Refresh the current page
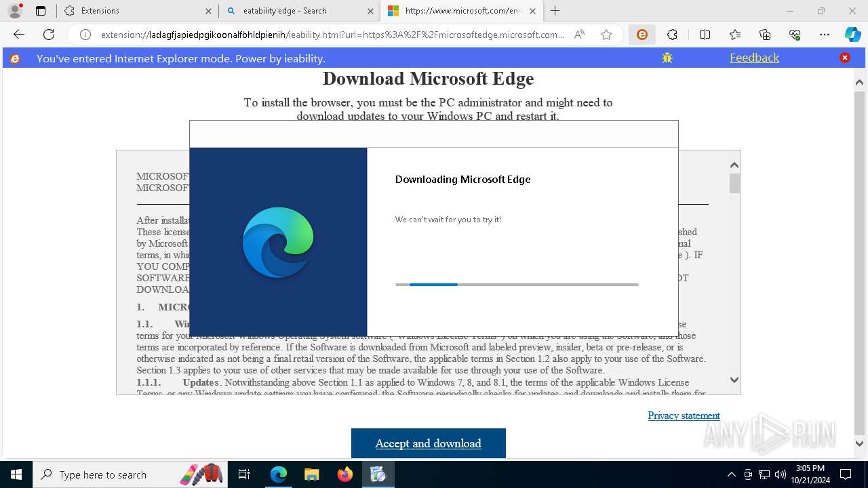Screen dimensions: 868x488 [49, 35]
